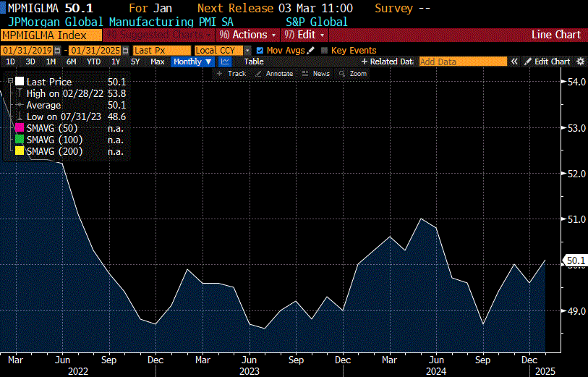Open the Actions menu
The image size is (588, 377).
coord(248,35)
